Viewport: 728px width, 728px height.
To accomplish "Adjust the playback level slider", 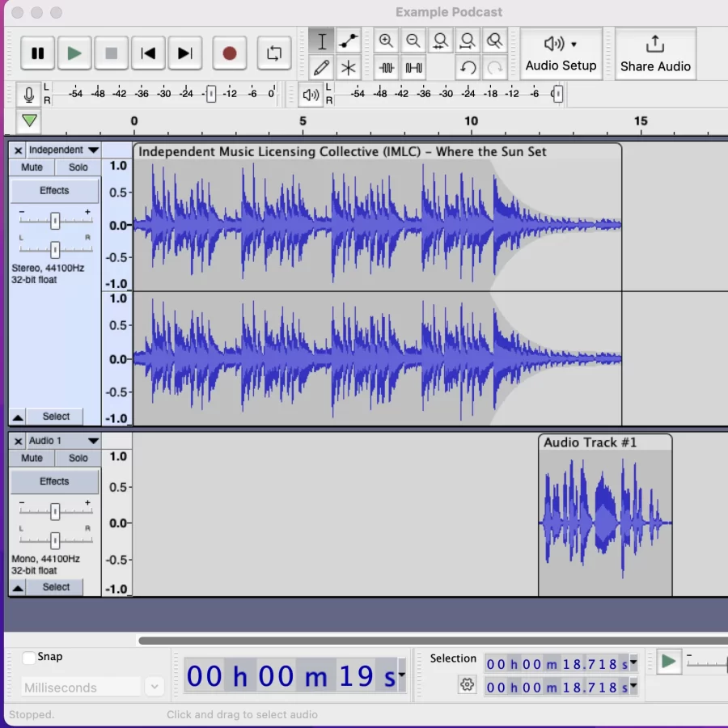I will (x=557, y=95).
